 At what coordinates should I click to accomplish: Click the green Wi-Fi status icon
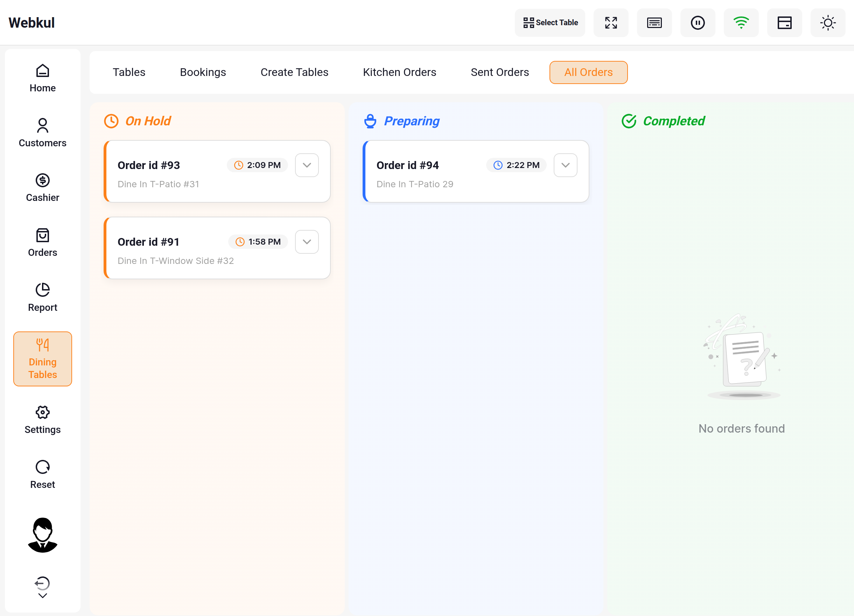pos(741,23)
